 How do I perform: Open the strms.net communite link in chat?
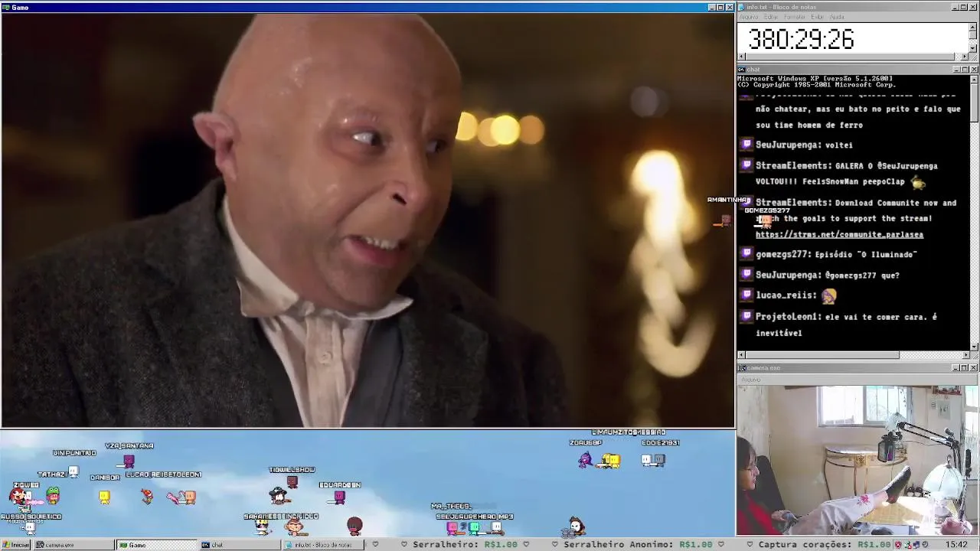click(839, 235)
